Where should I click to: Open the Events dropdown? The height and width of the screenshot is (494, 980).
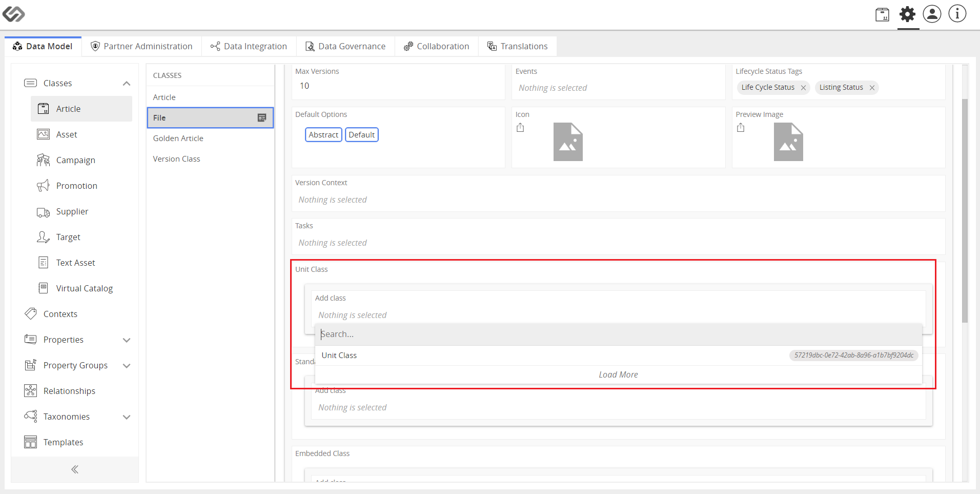pos(619,88)
